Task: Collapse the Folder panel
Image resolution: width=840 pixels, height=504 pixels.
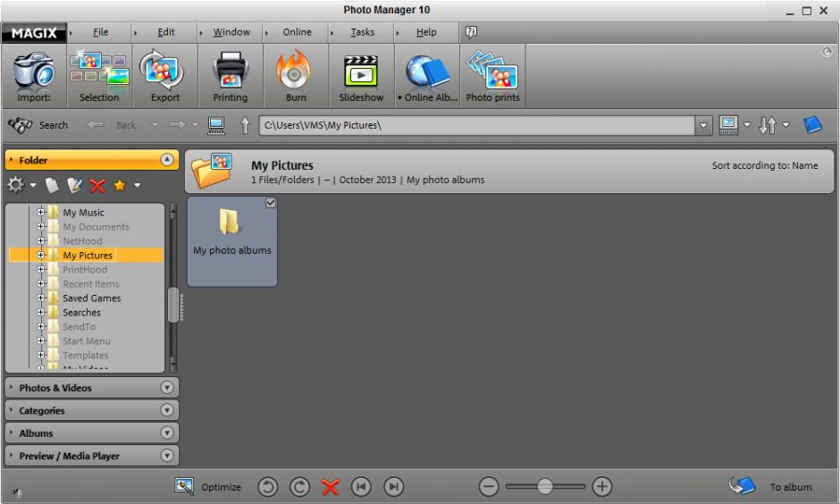Action: [x=166, y=160]
